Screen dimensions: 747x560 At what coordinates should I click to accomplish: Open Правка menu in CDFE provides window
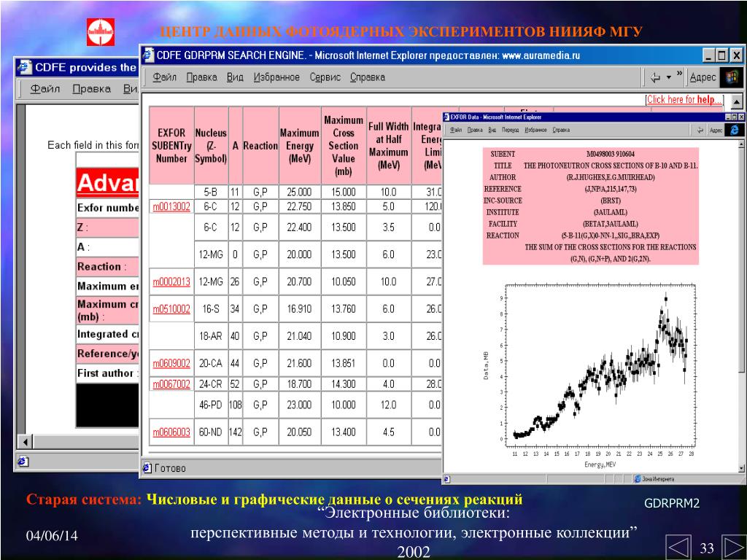[91, 89]
